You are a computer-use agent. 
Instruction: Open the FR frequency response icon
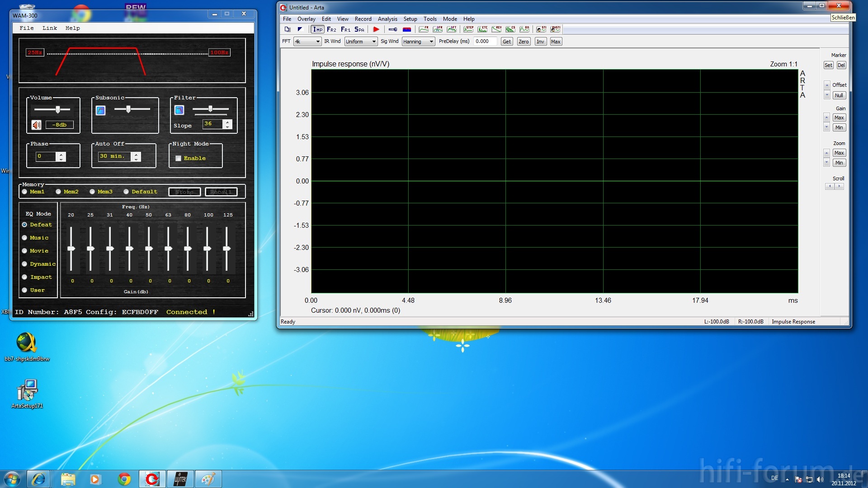[x=424, y=29]
